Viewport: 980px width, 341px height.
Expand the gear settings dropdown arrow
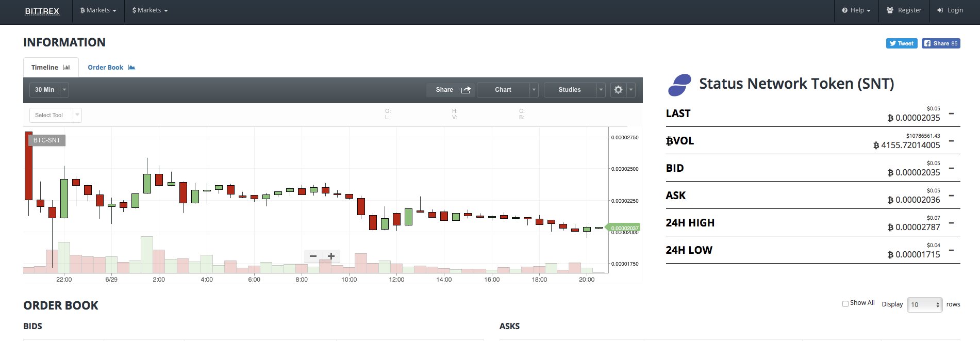pyautogui.click(x=630, y=90)
